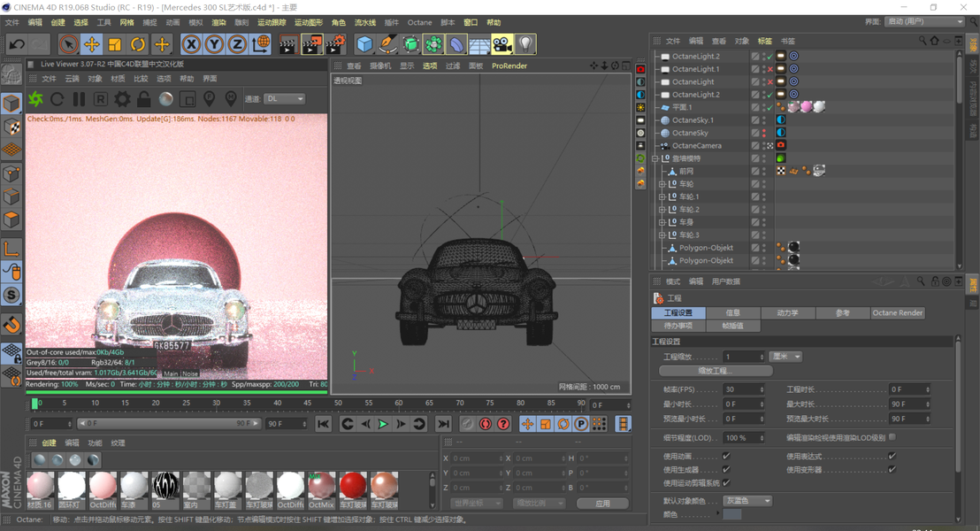Click the timeline playhead at frame 0
The image size is (980, 531).
point(35,404)
